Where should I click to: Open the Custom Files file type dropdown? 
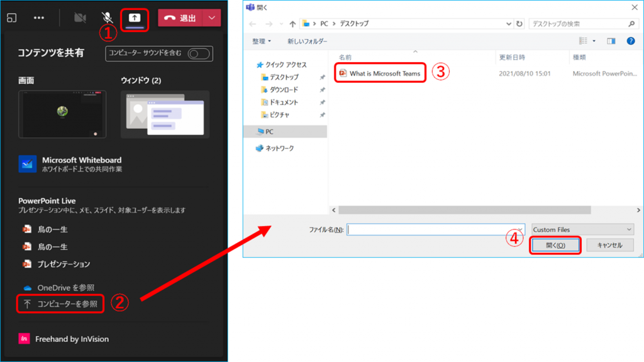point(582,229)
